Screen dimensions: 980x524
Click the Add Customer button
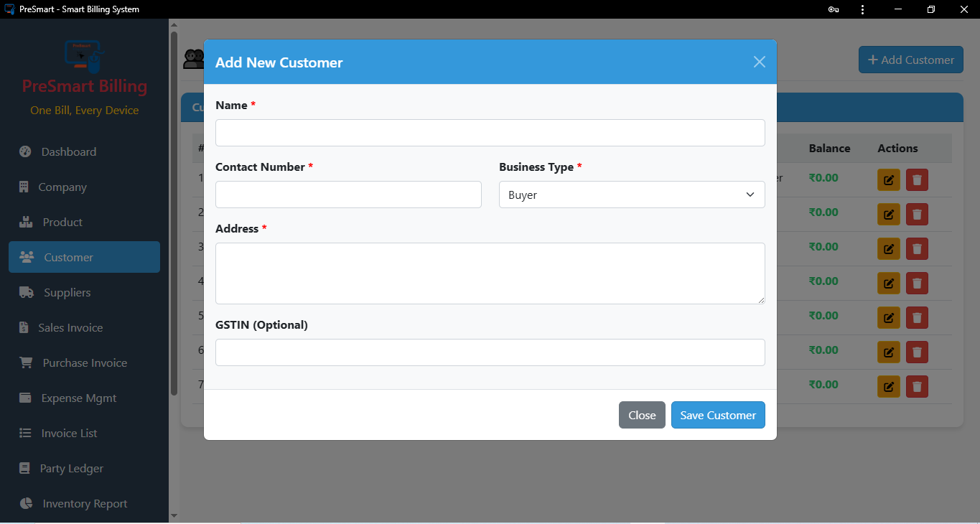pos(910,60)
